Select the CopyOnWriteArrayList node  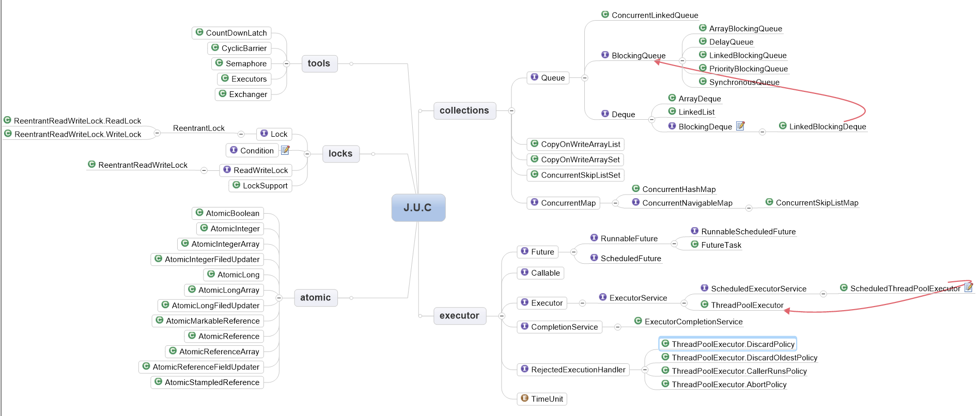coord(575,144)
